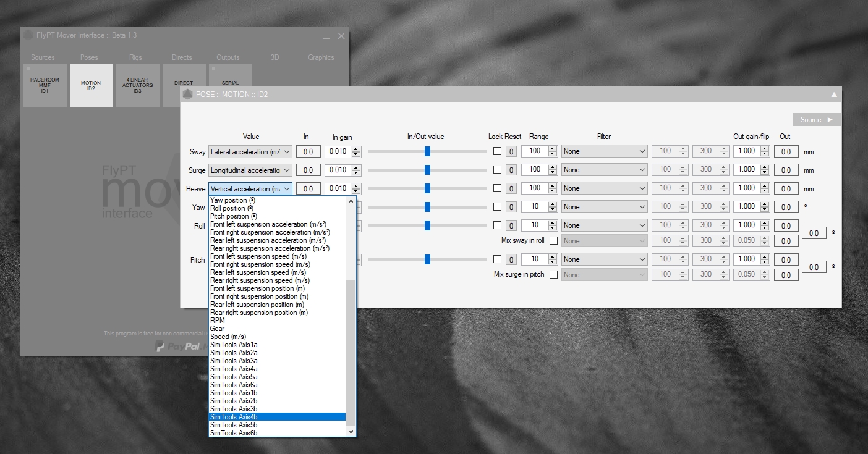Open the Sway filter dropdown

(x=604, y=151)
